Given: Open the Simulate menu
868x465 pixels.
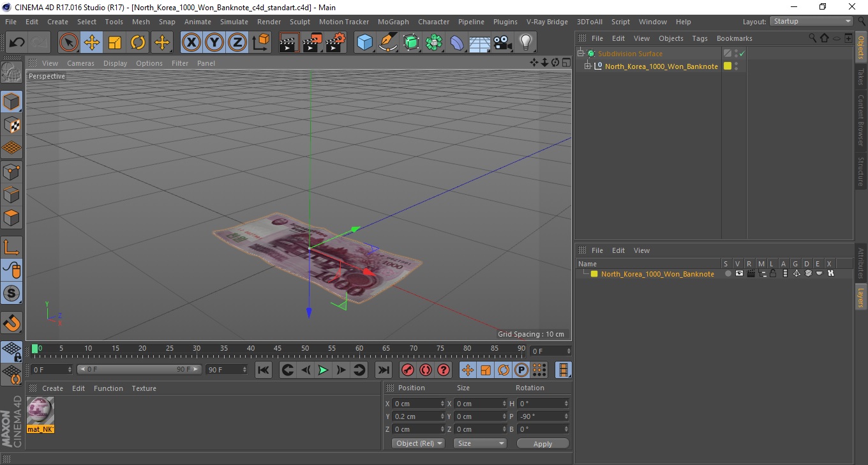Looking at the screenshot, I should coord(234,22).
